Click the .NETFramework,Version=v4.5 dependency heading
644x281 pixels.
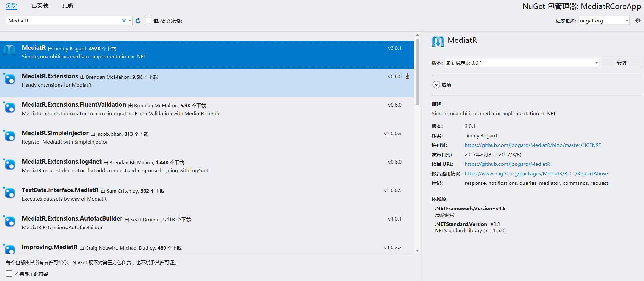point(470,209)
